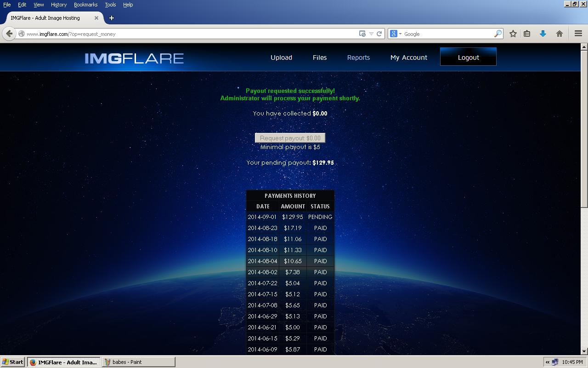Open the Google search engine dropdown
Screen dimensions: 588x368
(x=396, y=34)
